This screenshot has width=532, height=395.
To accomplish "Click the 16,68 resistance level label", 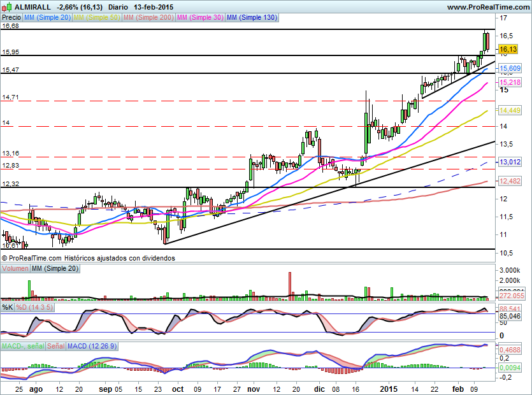I will 11,25.
